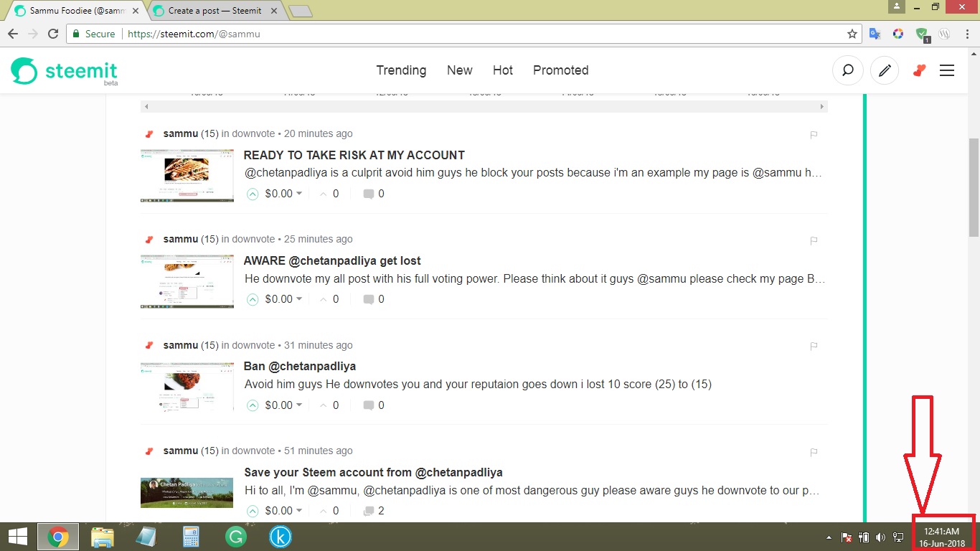Switch to the Trending feed
Image resolution: width=980 pixels, height=551 pixels.
tap(401, 70)
